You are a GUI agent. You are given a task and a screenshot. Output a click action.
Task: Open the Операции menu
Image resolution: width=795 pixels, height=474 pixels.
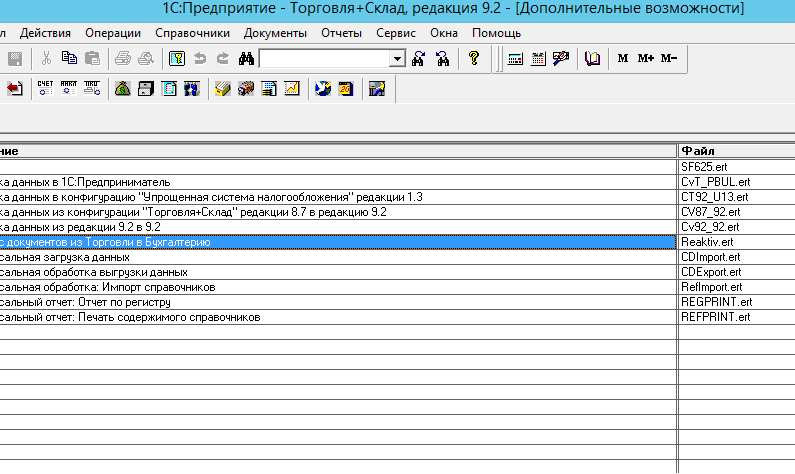click(x=113, y=33)
